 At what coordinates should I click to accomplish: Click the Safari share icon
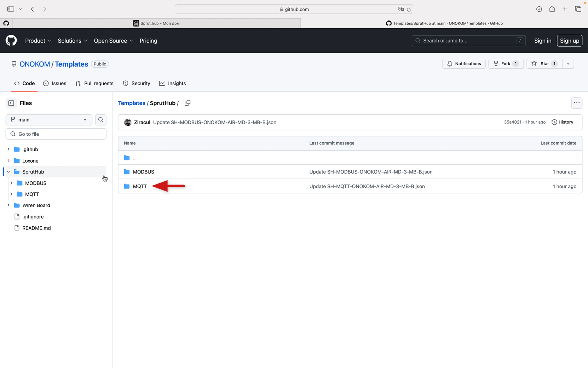point(552,9)
